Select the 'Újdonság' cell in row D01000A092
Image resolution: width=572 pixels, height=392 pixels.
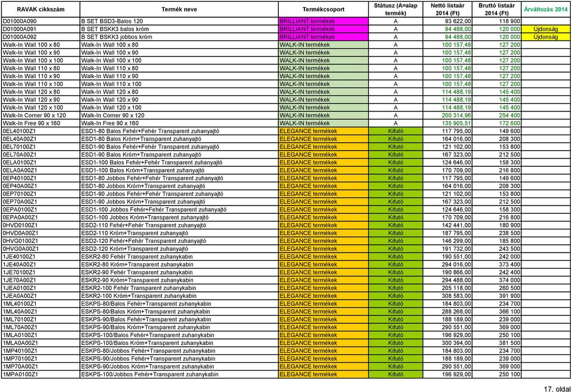click(x=546, y=37)
